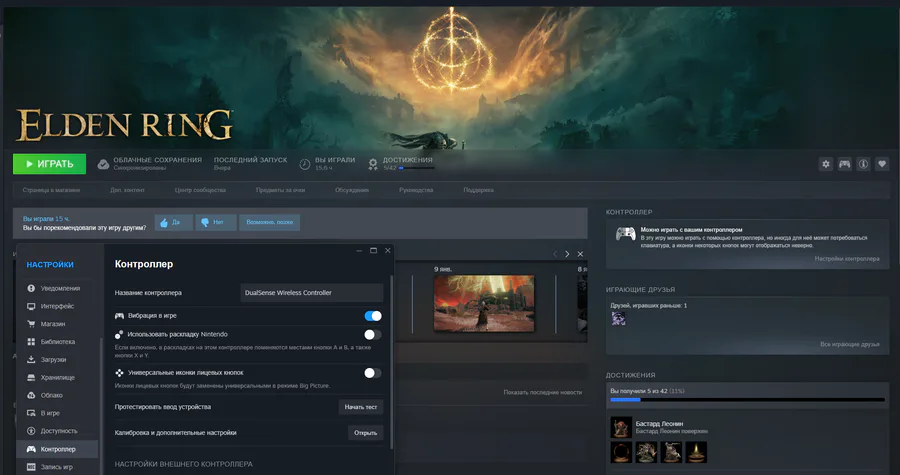The image size is (900, 475).
Task: Click achievements progress bar in Достижения panel
Action: point(747,399)
